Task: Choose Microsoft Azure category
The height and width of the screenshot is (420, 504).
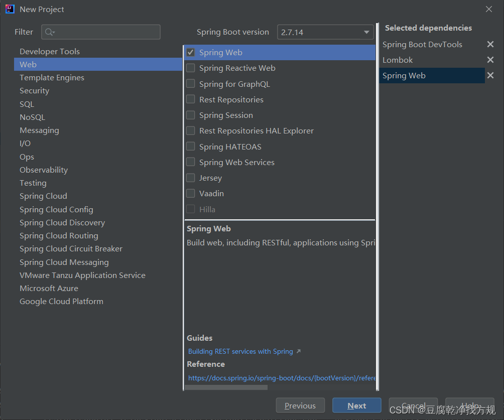Action: (x=98, y=289)
